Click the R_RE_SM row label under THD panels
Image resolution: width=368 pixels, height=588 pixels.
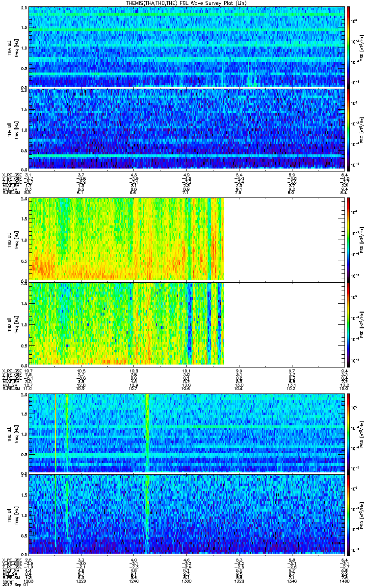pos(10,389)
